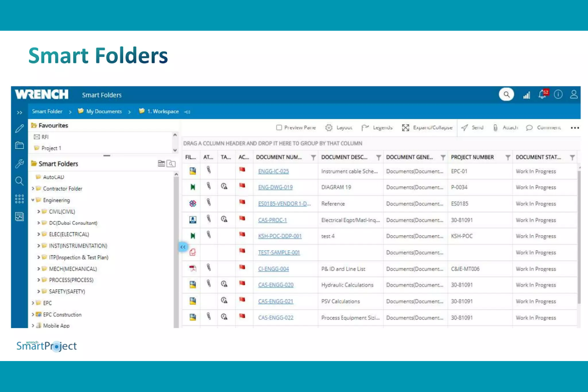588x392 pixels.
Task: Click the Attach paperclip icon
Action: pyautogui.click(x=495, y=127)
